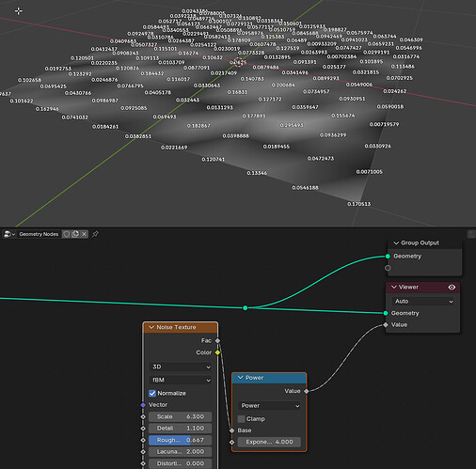Click viewport value 0.0330926

(377, 146)
